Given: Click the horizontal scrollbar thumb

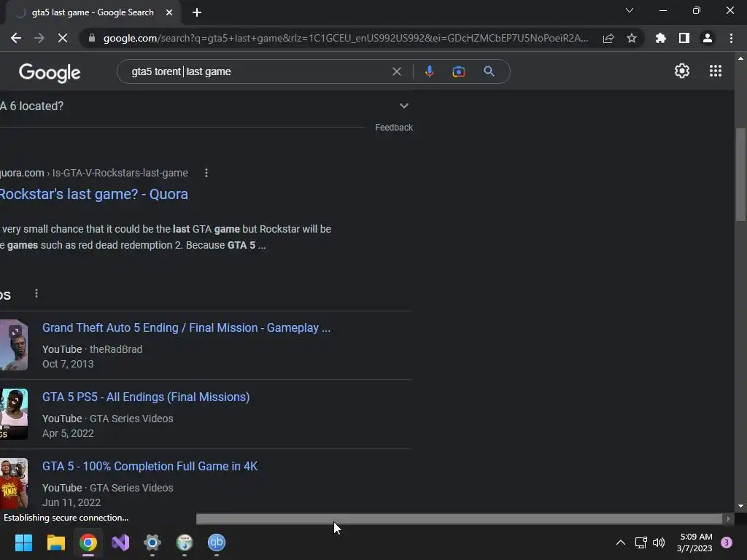Looking at the screenshot, I should (460, 519).
